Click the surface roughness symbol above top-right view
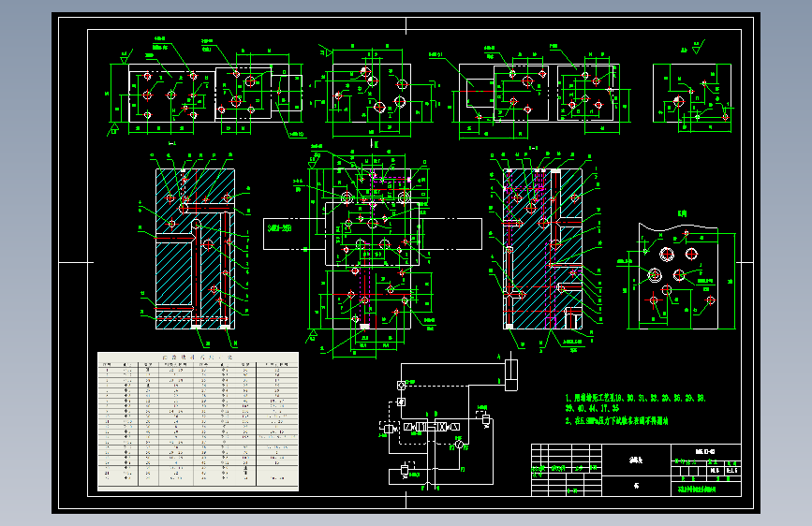The image size is (812, 526). pyautogui.click(x=697, y=48)
